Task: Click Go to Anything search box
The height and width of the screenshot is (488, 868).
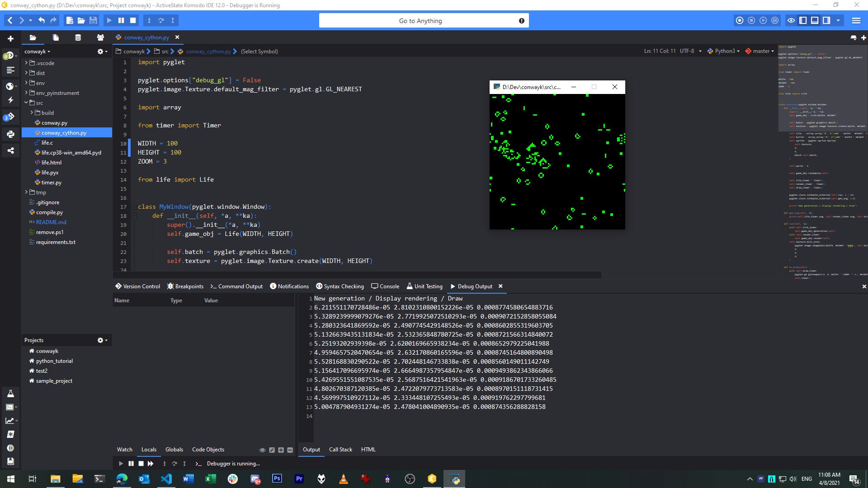Action: coord(424,21)
